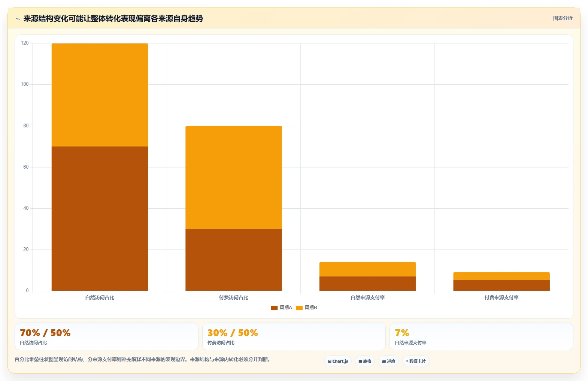Click the 付费访问占比 caption under 30% / 50%

(x=221, y=343)
